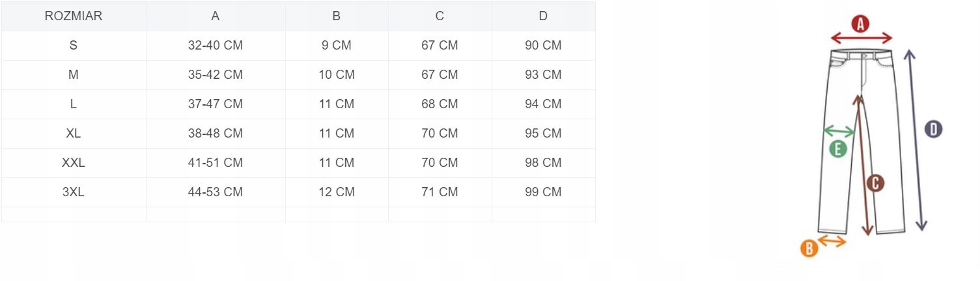Click the 35-42 CM cell for size M
The width and height of the screenshot is (980, 281).
[216, 75]
